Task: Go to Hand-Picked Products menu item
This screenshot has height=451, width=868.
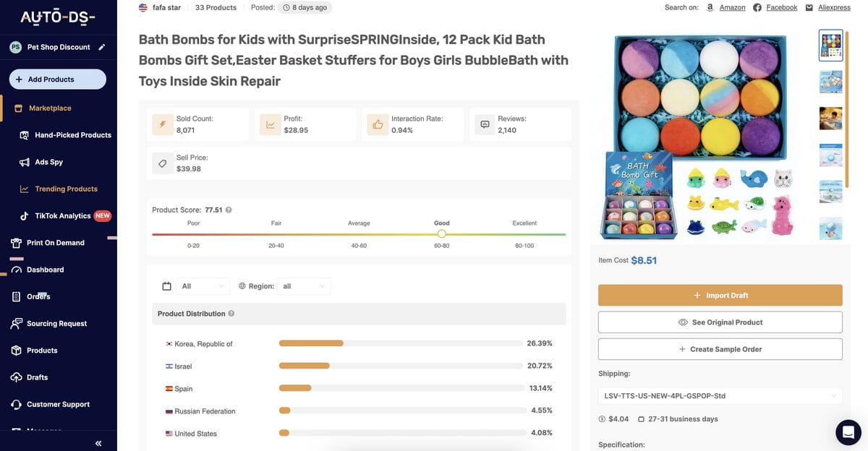Action: pyautogui.click(x=72, y=135)
